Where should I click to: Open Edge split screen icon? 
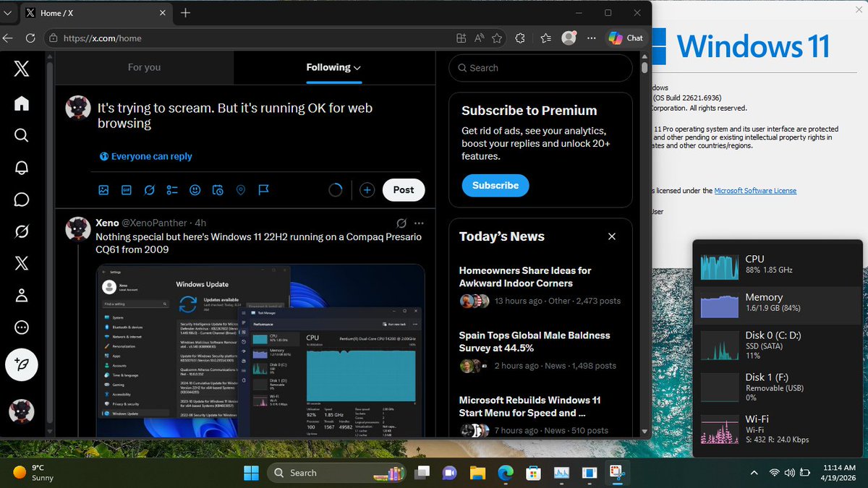click(x=461, y=38)
